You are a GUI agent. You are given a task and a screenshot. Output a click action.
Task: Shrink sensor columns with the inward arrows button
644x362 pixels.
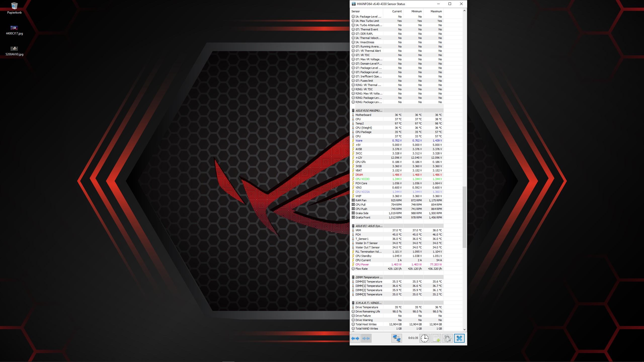[x=366, y=338]
